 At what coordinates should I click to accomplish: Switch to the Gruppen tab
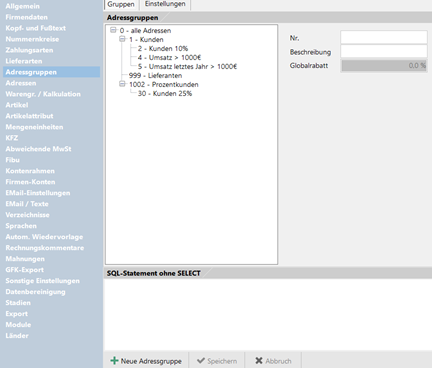point(121,4)
